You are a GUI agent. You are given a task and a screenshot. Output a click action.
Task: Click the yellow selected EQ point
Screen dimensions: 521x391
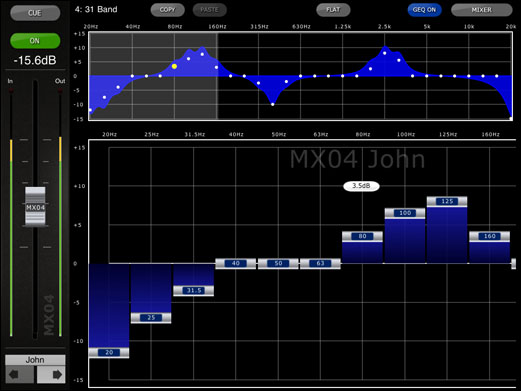click(174, 66)
